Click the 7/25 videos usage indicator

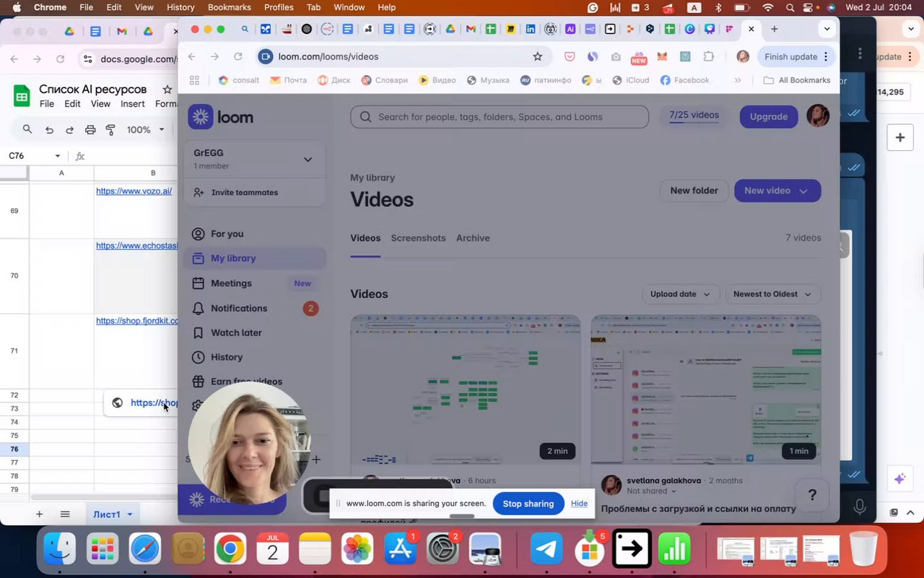click(x=694, y=116)
